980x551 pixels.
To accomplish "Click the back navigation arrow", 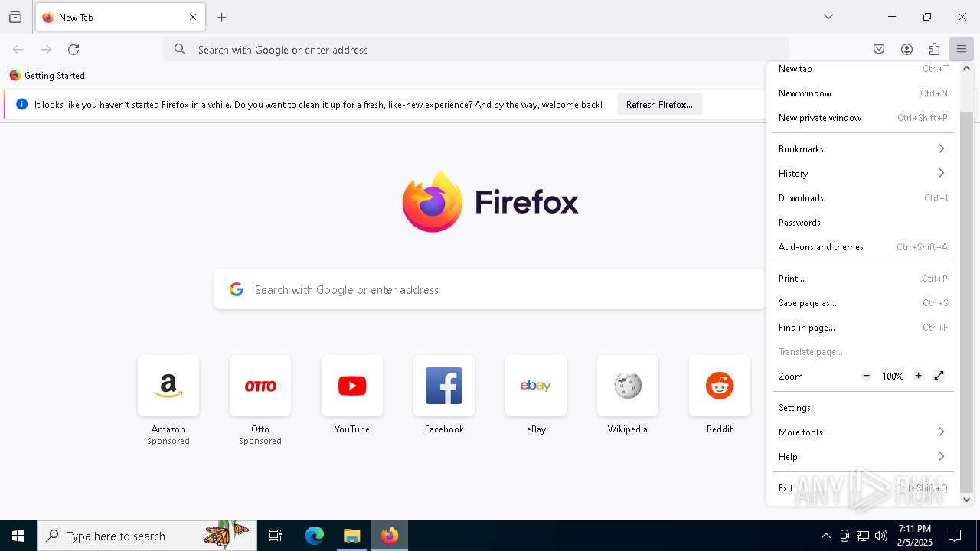I will (18, 50).
